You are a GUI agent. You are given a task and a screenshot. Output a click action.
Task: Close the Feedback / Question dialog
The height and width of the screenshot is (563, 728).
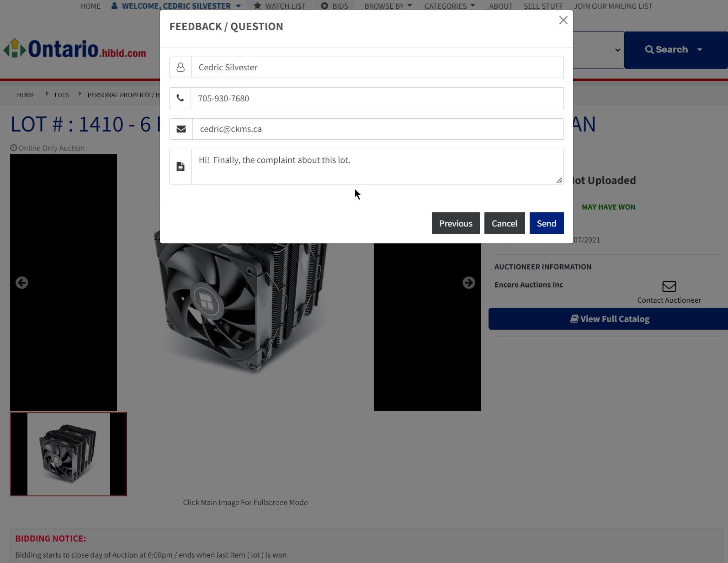563,20
